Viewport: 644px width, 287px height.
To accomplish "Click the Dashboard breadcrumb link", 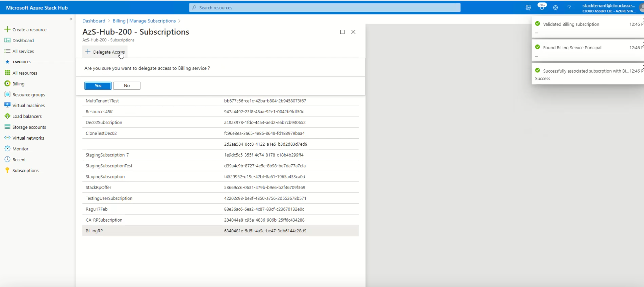I will [x=94, y=21].
